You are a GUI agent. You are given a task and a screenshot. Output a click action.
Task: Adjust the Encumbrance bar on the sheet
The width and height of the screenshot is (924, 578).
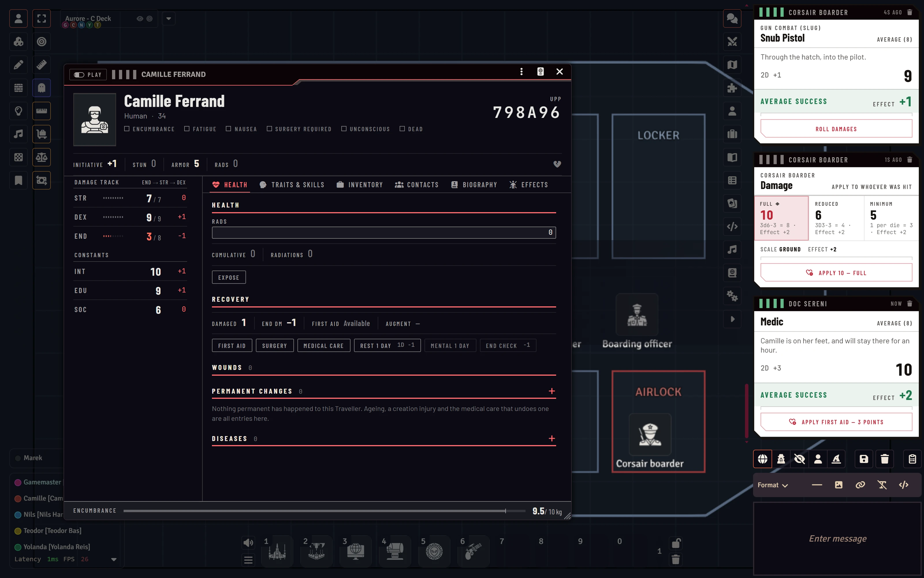tap(325, 511)
